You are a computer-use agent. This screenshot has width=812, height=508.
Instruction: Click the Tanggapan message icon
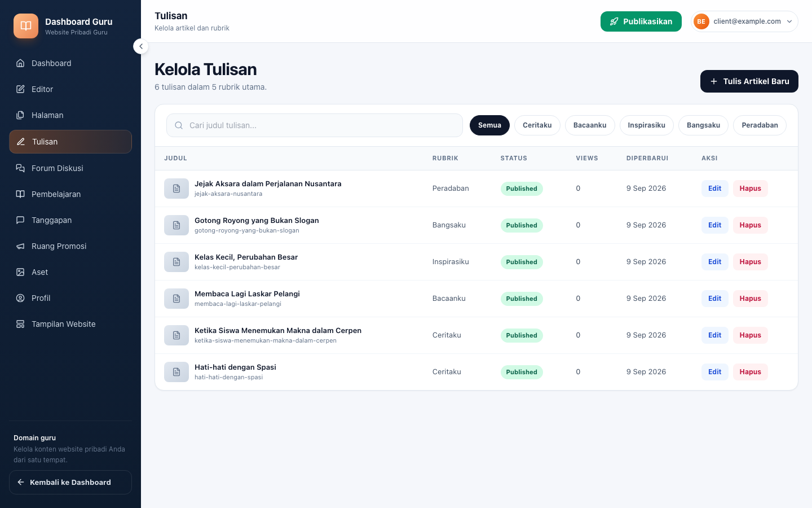20,220
